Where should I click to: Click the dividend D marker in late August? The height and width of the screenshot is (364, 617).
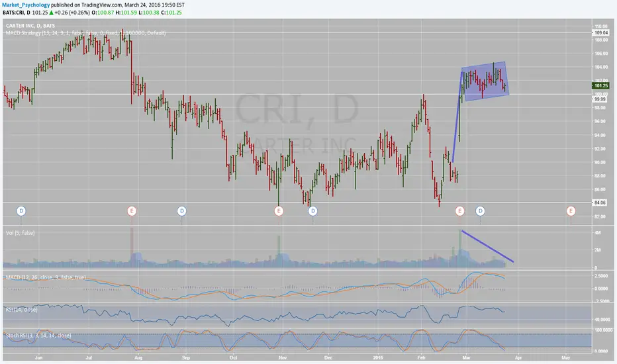click(x=182, y=211)
